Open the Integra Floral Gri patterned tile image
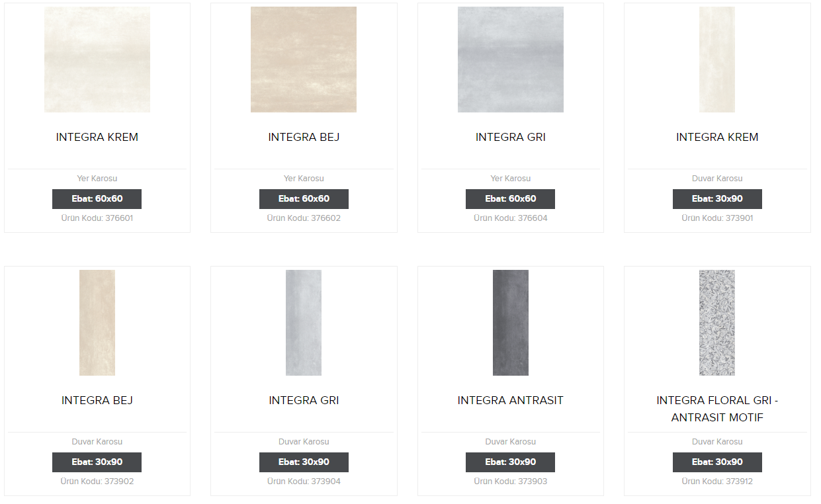This screenshot has width=821, height=504. tap(717, 323)
